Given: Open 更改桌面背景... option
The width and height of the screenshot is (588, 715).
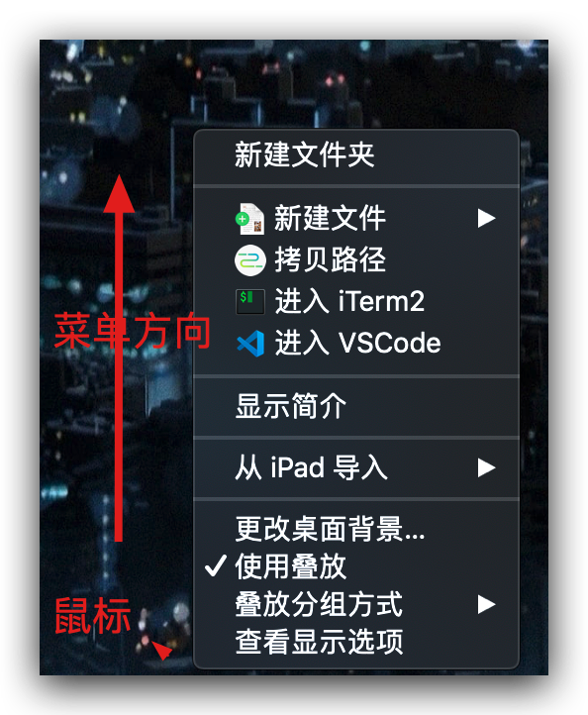Looking at the screenshot, I should click(356, 529).
